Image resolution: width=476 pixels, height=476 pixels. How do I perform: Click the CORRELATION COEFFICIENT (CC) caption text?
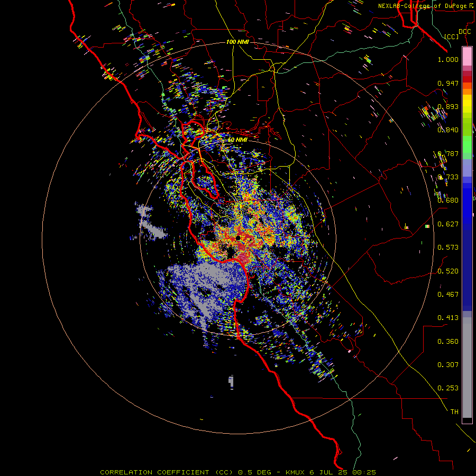[x=168, y=472]
